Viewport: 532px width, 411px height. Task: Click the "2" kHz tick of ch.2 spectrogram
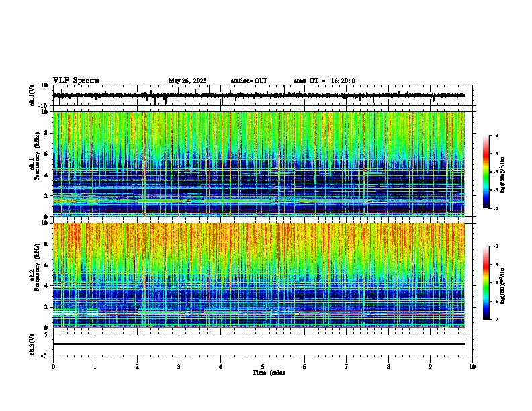pos(47,307)
